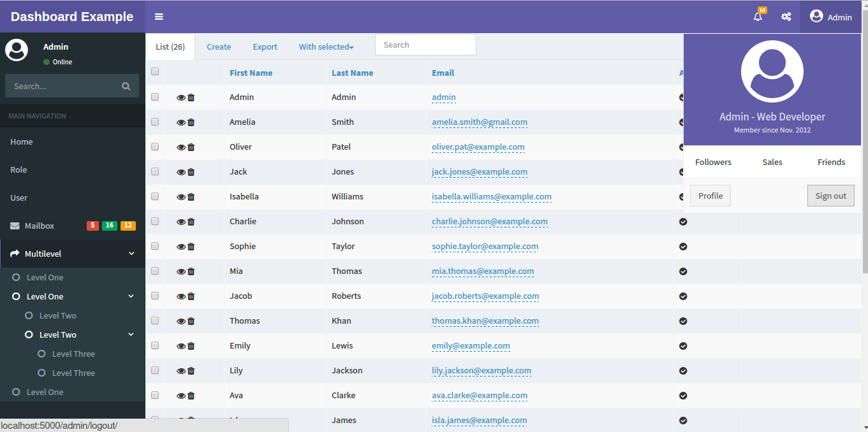The height and width of the screenshot is (432, 868).
Task: Open the Export tab
Action: pyautogui.click(x=265, y=47)
